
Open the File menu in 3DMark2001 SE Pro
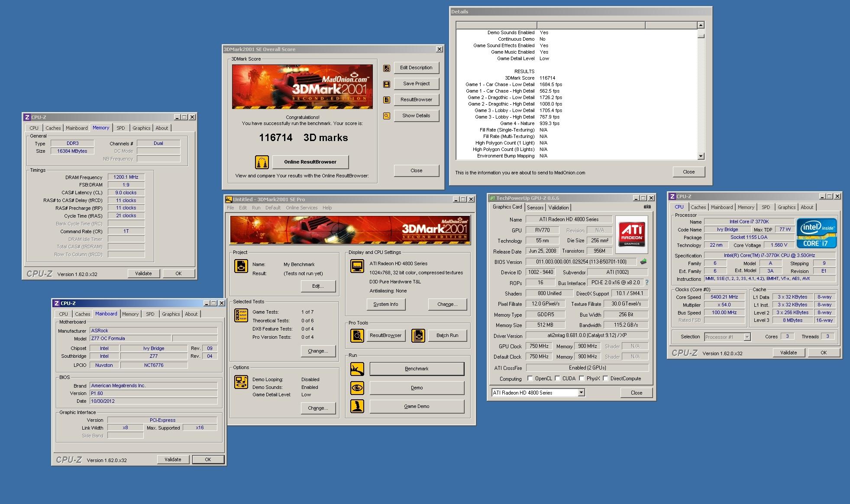tap(230, 208)
